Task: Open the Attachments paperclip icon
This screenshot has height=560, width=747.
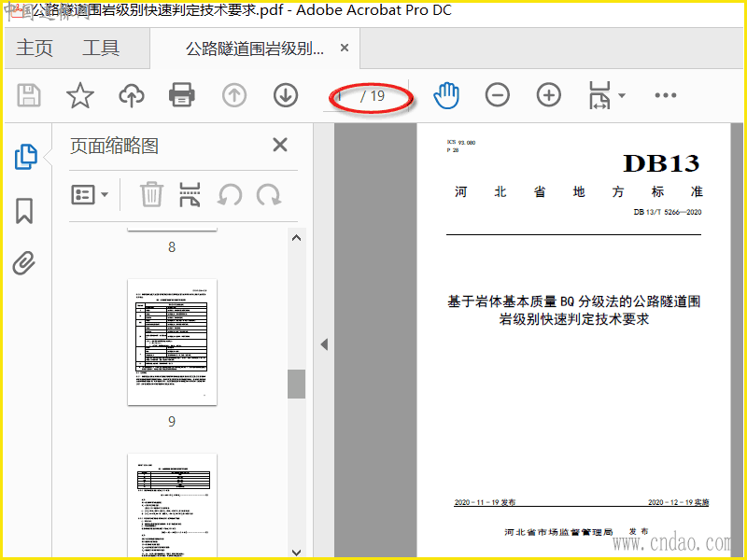Action: click(x=24, y=263)
